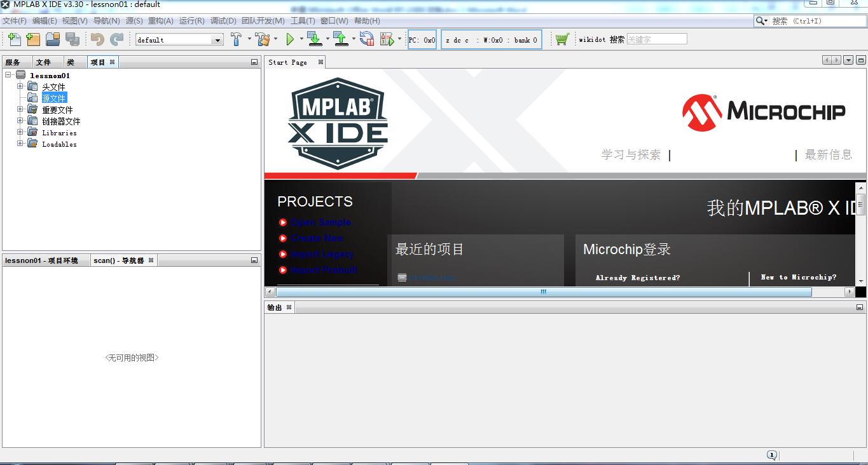The width and height of the screenshot is (868, 465).
Task: Open the 团队开发(M) menu
Action: (x=263, y=21)
